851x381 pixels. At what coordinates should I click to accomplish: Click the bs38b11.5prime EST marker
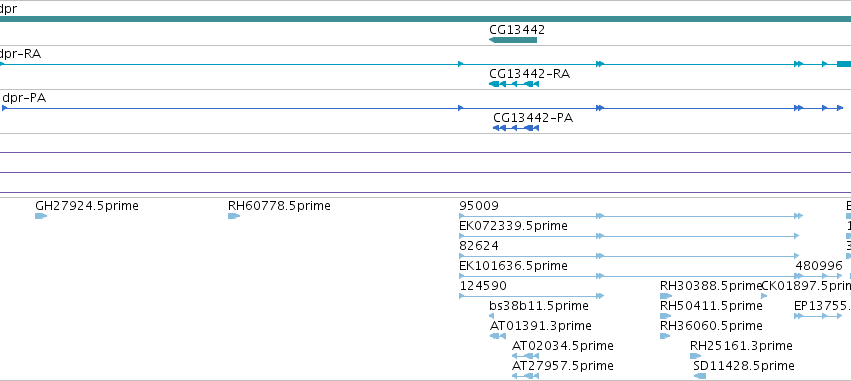(492, 316)
